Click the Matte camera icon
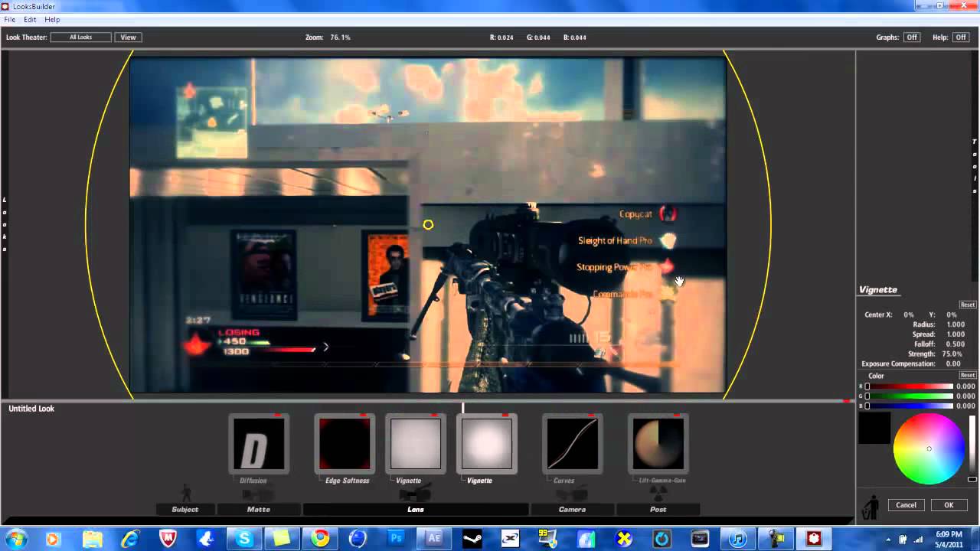Image resolution: width=980 pixels, height=551 pixels. point(259,494)
